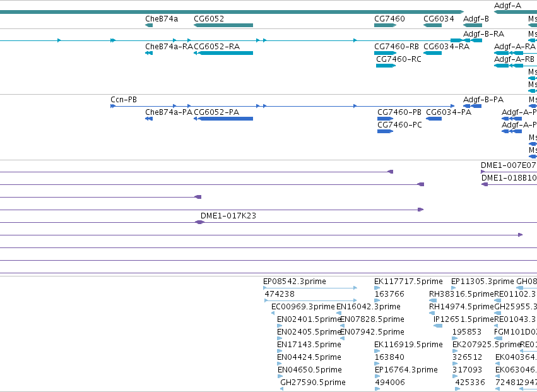Open EST EN02405.5prime label
Viewport: 537px width, 392px height.
point(309,332)
